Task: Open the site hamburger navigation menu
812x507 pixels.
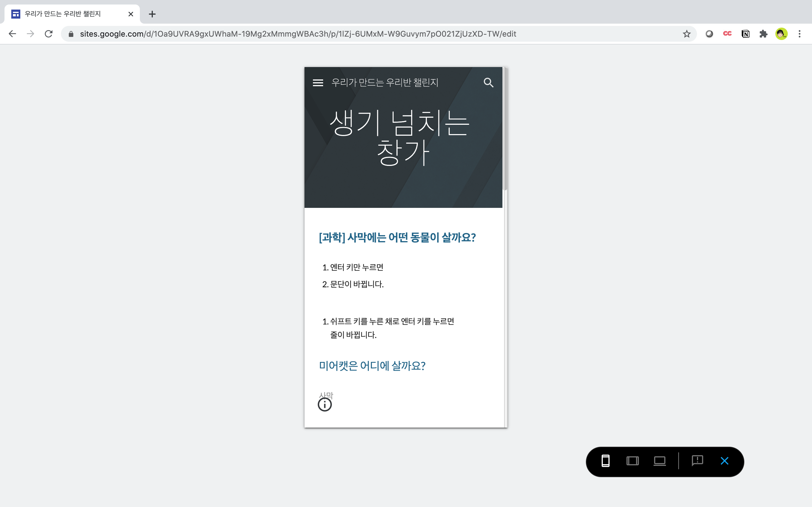Action: point(318,83)
